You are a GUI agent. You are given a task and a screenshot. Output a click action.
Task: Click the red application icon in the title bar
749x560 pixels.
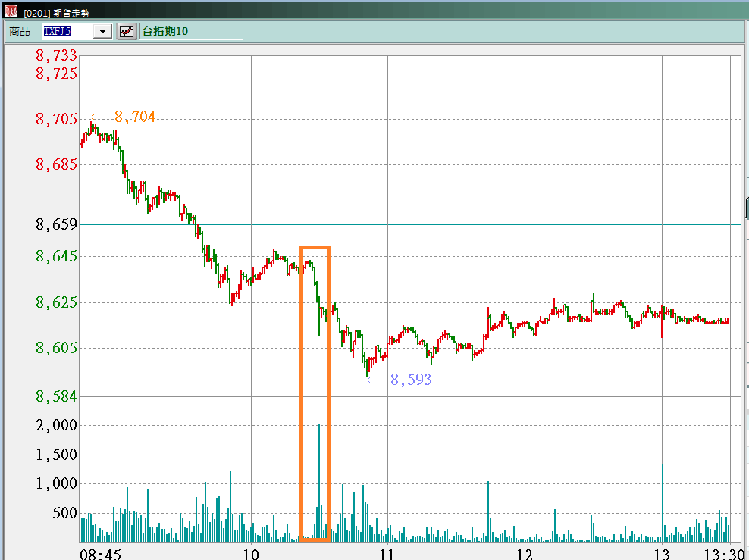11,11
